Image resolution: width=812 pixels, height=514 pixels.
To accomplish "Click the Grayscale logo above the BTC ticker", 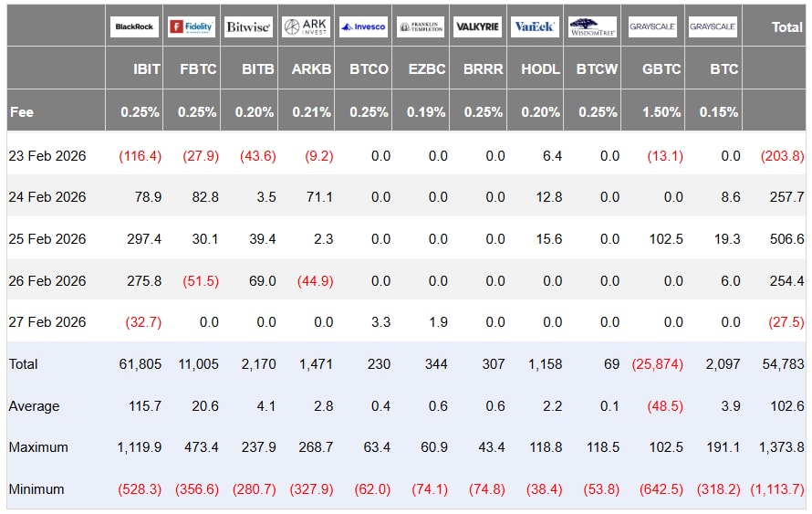I will point(713,27).
